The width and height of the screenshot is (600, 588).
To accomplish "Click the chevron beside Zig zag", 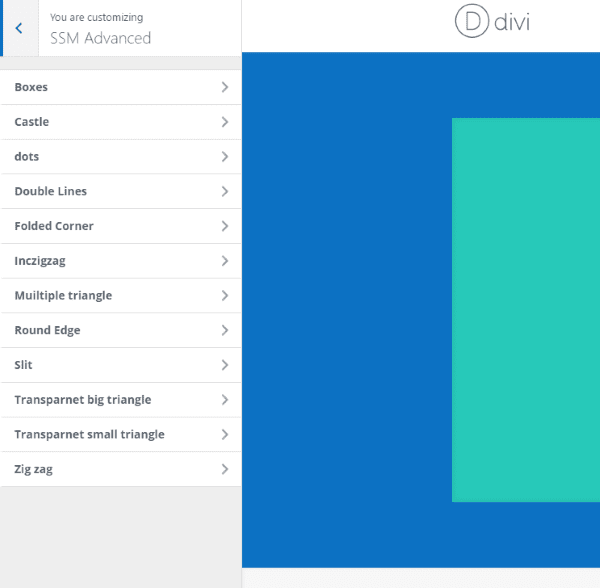I will coord(225,469).
